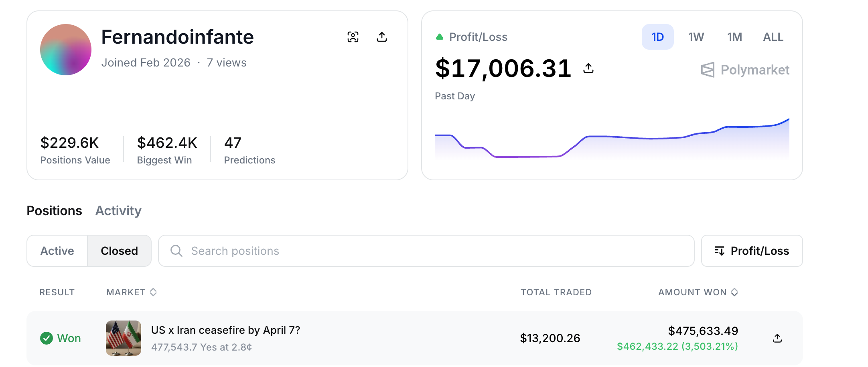Open the Profit/Loss sort dropdown
The width and height of the screenshot is (868, 367).
click(x=752, y=251)
